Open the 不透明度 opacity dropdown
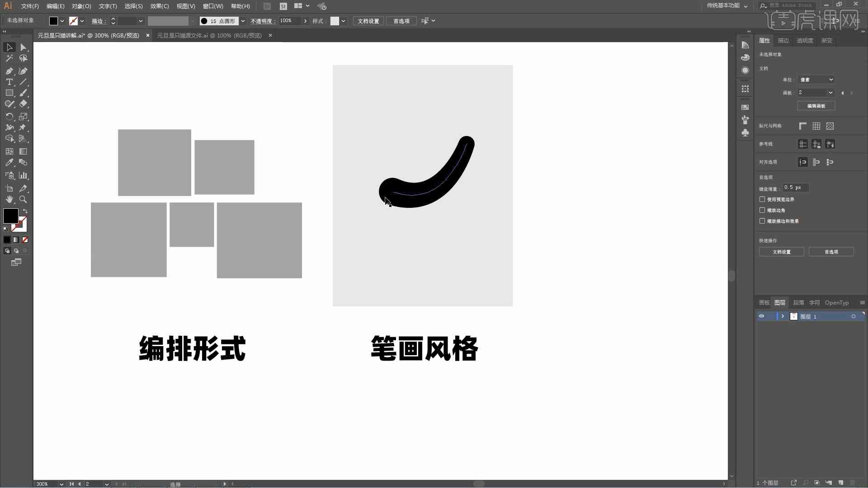This screenshot has height=488, width=868. click(x=305, y=21)
